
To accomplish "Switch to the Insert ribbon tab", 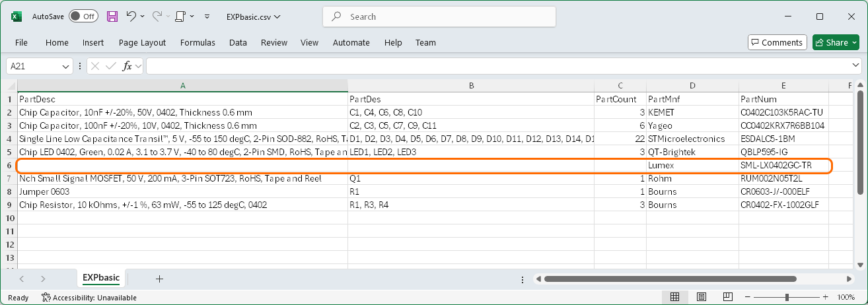I will point(93,42).
